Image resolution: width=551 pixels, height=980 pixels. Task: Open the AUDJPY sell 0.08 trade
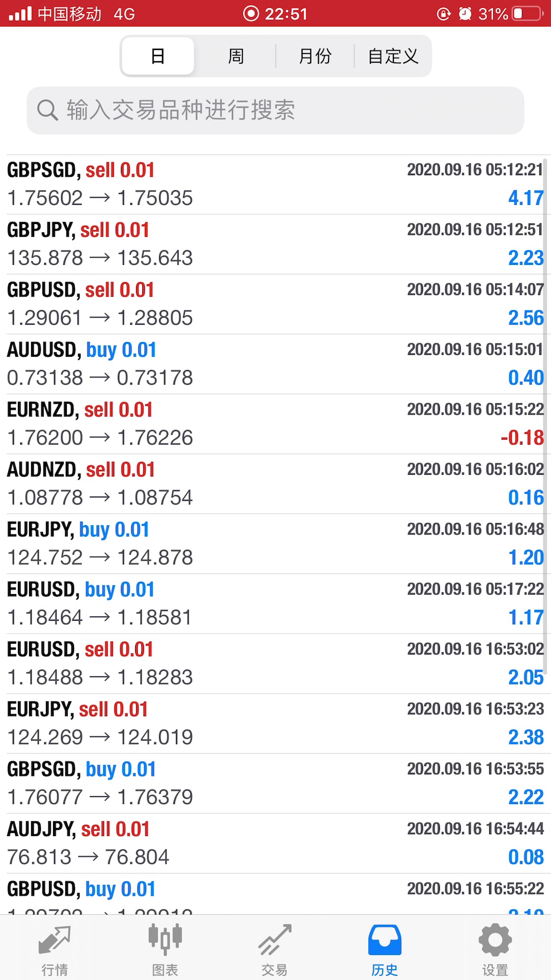275,843
